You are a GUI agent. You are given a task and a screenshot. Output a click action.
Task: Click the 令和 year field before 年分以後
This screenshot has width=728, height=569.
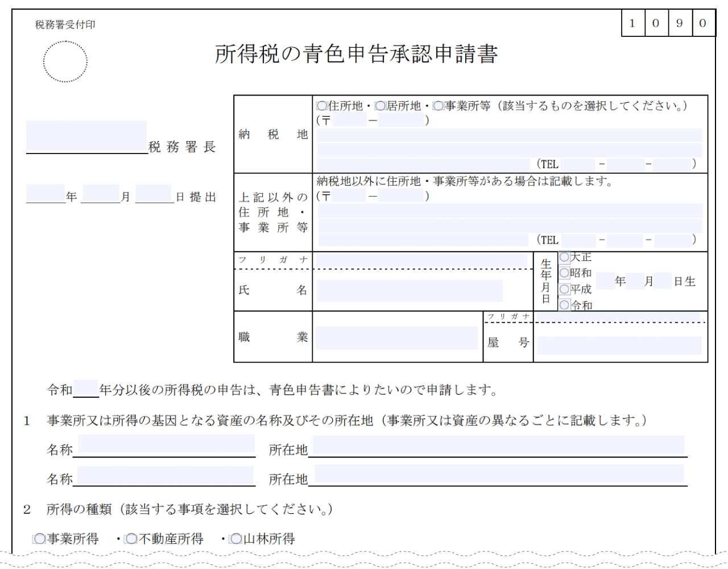click(x=86, y=389)
